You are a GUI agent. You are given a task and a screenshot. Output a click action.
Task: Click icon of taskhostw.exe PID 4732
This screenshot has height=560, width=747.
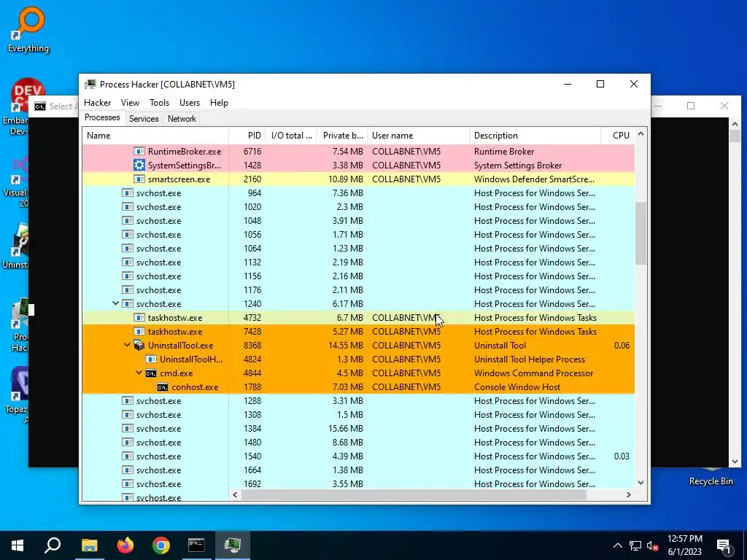139,318
